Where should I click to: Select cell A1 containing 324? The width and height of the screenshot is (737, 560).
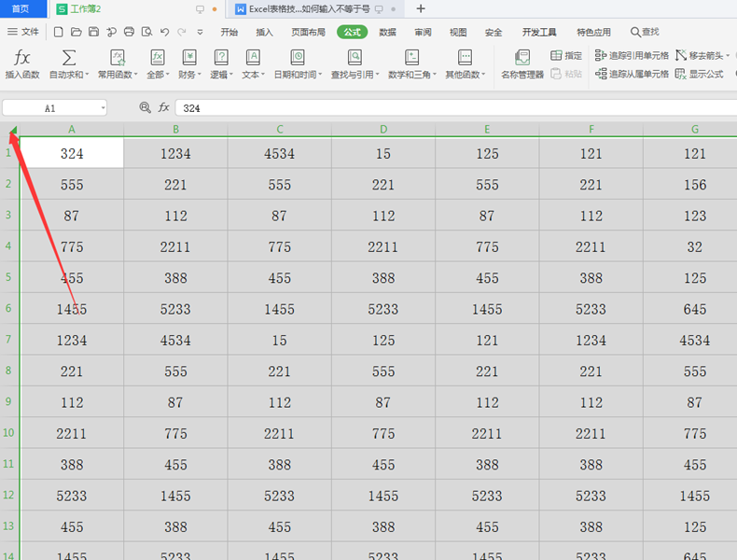click(72, 153)
